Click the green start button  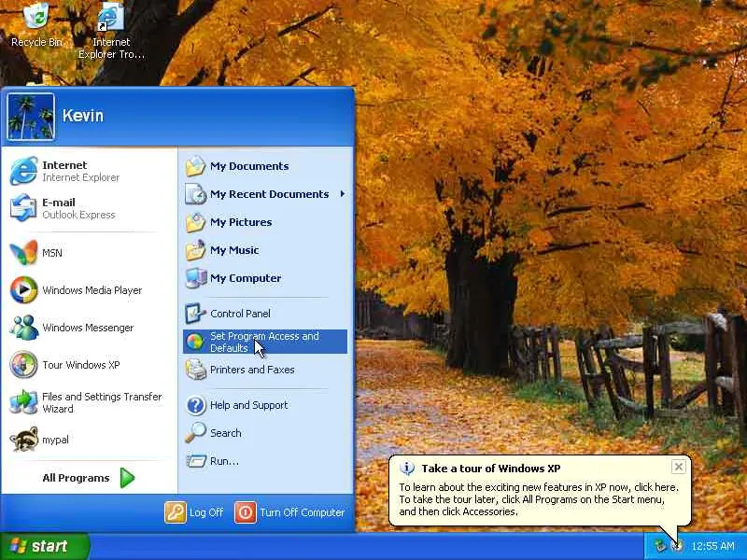tap(44, 546)
